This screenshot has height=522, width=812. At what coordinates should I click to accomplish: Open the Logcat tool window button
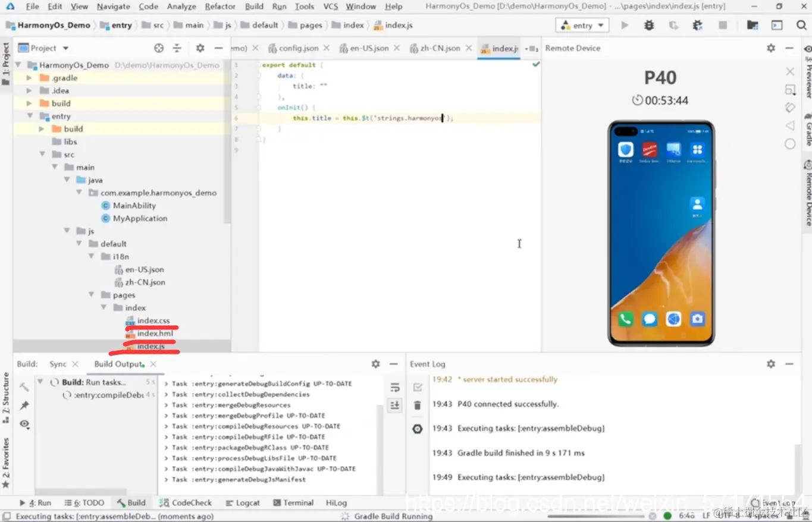click(242, 503)
